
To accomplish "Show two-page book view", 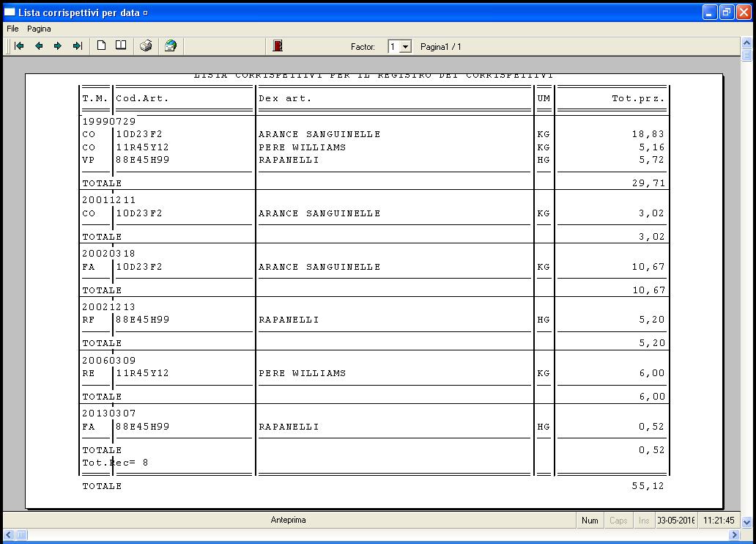I will pos(121,46).
